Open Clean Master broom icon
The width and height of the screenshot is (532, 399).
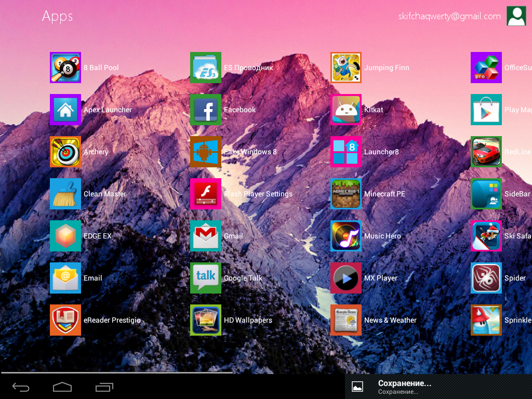65,194
